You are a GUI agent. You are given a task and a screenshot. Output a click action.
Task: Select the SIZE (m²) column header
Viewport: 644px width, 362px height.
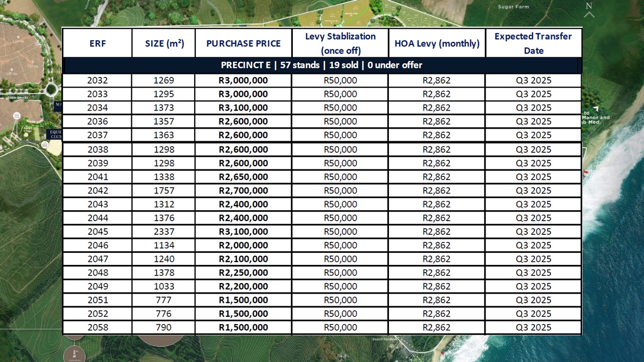tap(164, 43)
